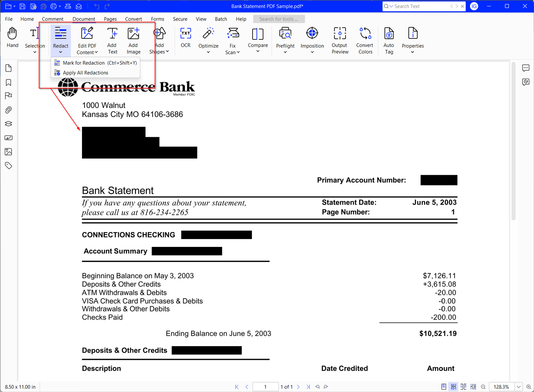534x392 pixels.
Task: Choose the Add Image tool
Action: click(x=133, y=41)
